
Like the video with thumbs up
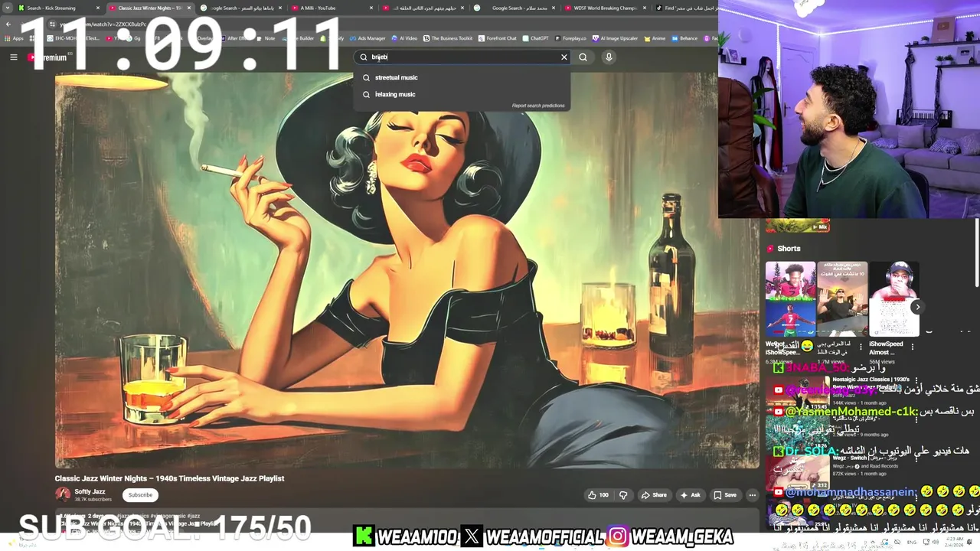(x=598, y=495)
